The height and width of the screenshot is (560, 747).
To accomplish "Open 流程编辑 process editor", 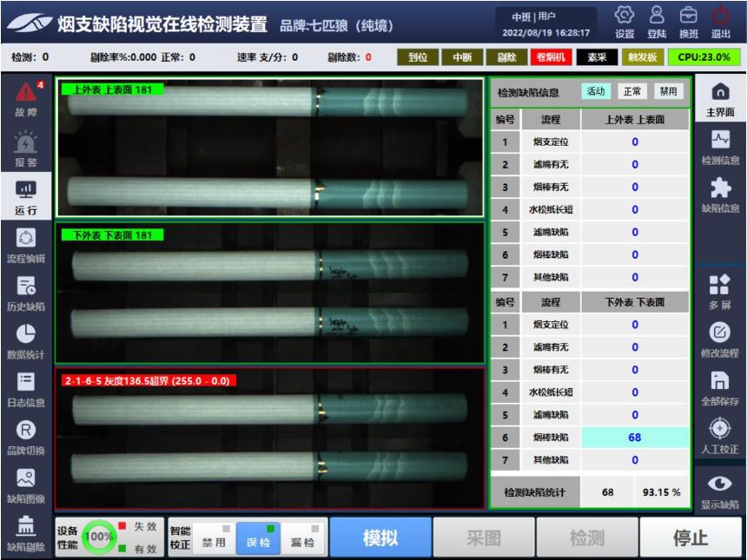I will [26, 245].
